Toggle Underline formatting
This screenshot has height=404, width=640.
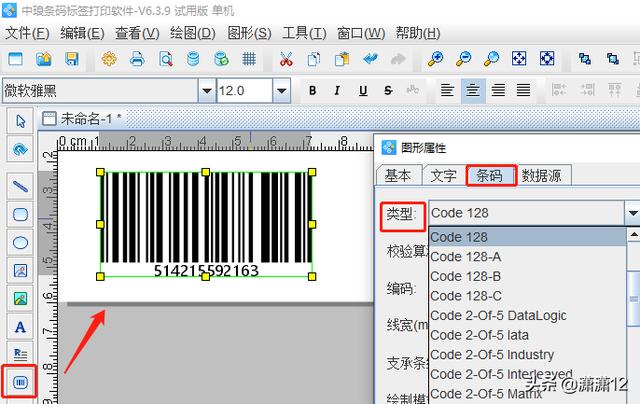point(363,91)
